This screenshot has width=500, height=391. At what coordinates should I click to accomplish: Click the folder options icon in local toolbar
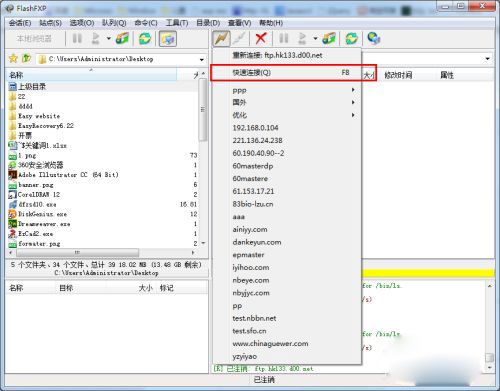click(x=122, y=38)
